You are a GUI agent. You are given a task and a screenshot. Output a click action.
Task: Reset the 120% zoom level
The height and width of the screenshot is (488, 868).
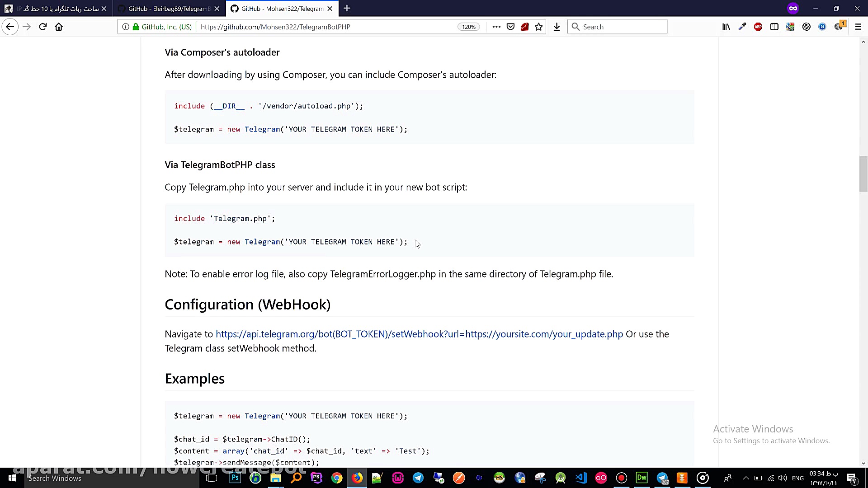click(x=468, y=27)
